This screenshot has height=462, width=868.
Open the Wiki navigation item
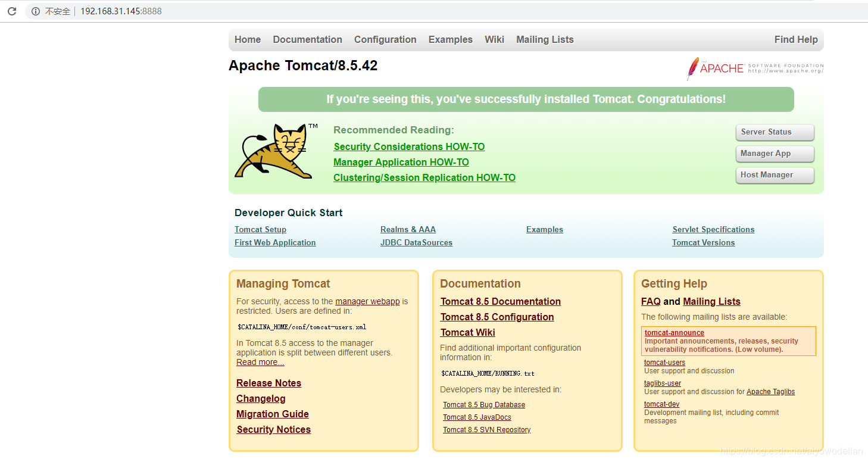click(x=494, y=39)
